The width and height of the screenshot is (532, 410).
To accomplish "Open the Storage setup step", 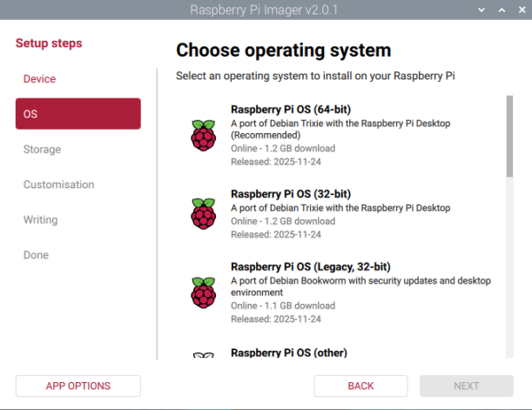I will 42,150.
